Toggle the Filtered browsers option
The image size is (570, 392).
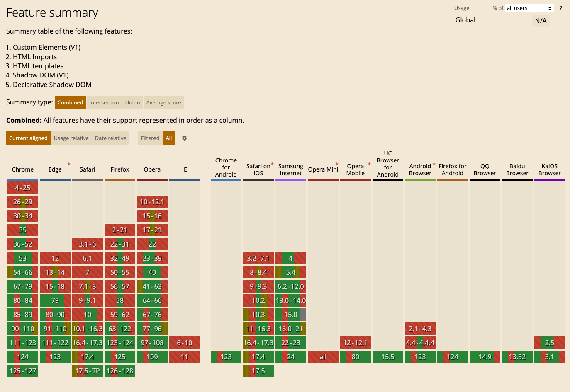click(150, 138)
